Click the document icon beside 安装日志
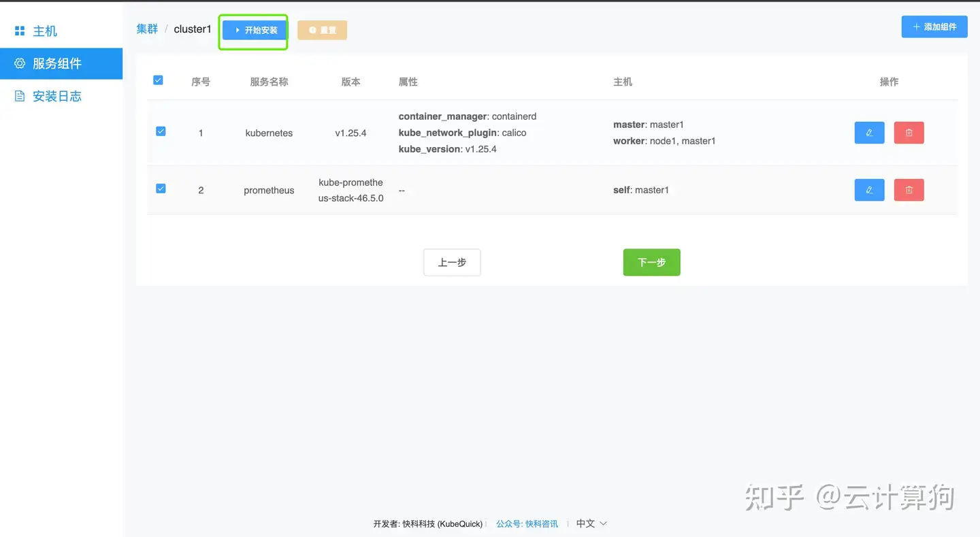This screenshot has height=537, width=980. pyautogui.click(x=20, y=96)
